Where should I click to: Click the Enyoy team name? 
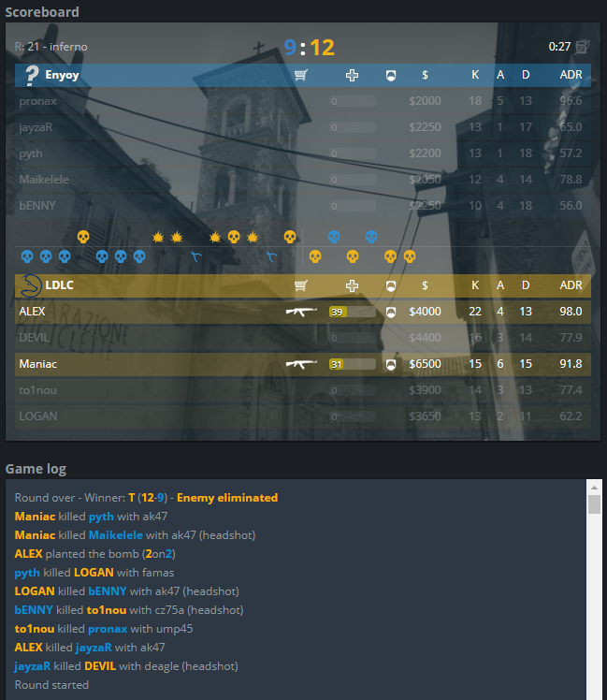pyautogui.click(x=62, y=75)
